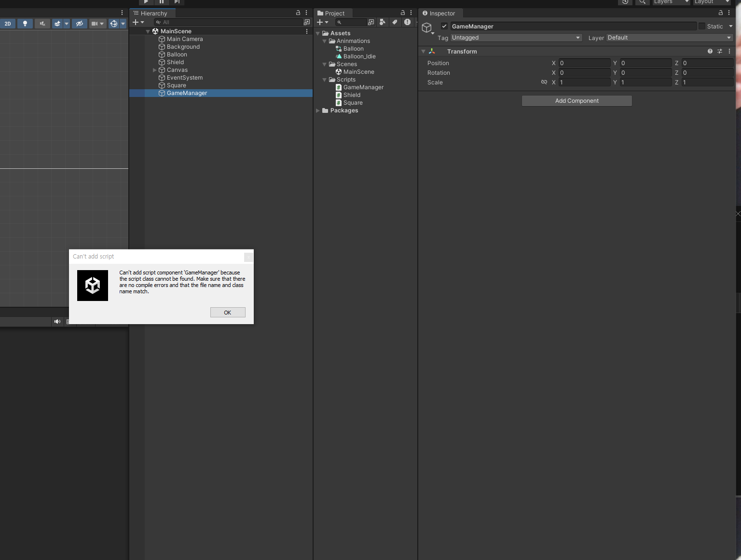Screen dimensions: 741x560
Task: Open Scene view panel options menu
Action: tap(122, 13)
